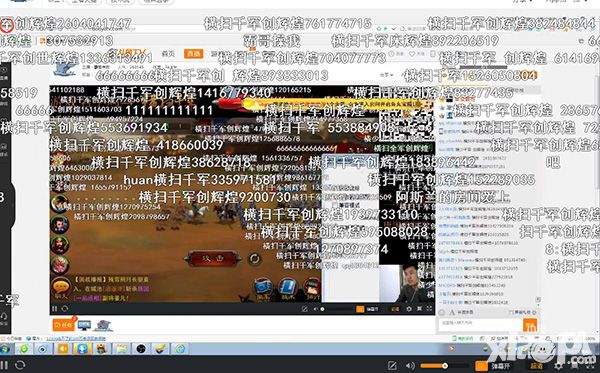600x373 pixels.
Task: Open the green browser icon on taskbar
Action: (x=24, y=349)
